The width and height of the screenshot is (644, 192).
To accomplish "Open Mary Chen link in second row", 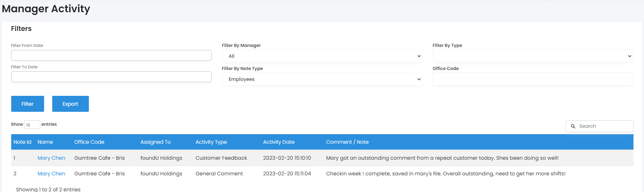I will 51,174.
